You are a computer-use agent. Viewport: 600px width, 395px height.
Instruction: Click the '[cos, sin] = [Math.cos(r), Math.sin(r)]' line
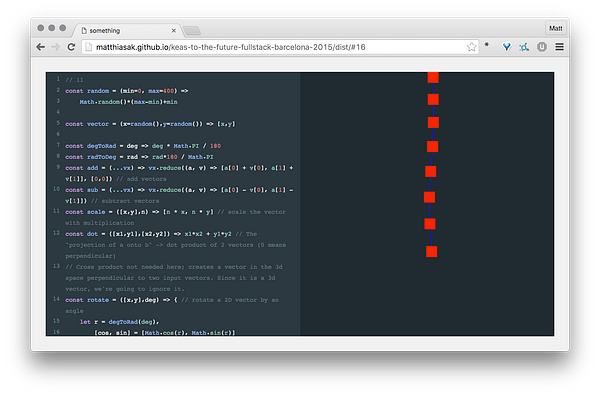coord(165,333)
